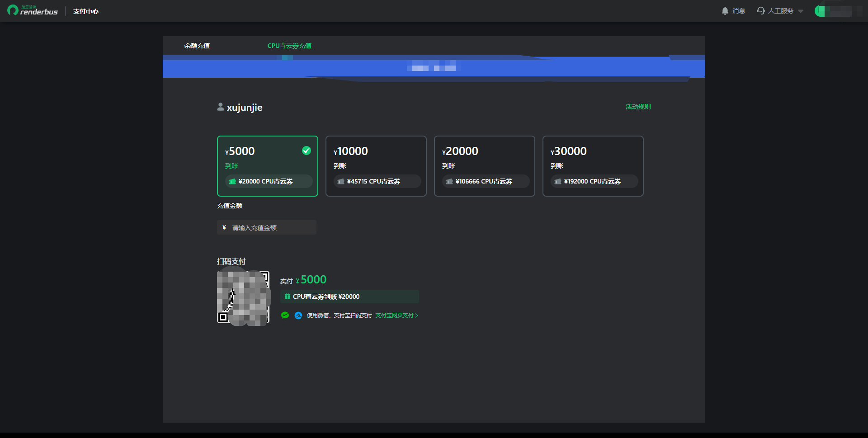Select the ¥30000 recharge card
This screenshot has width=868, height=438.
point(593,166)
